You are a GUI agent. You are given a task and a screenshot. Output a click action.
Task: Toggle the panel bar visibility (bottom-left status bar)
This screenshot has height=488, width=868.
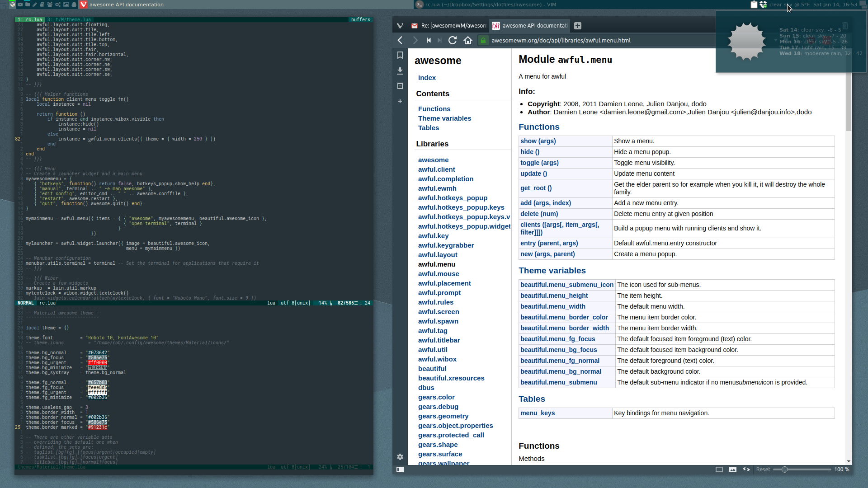point(400,469)
